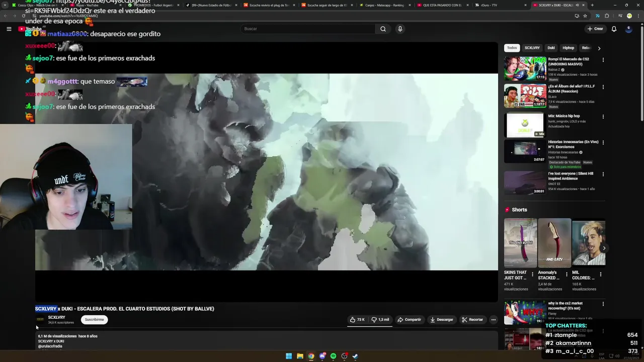
Task: Open the YouTube hamburger guide menu
Action: [9, 29]
